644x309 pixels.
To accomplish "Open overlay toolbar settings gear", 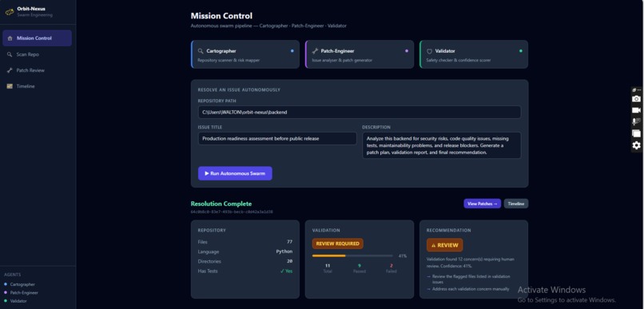I will tap(636, 145).
